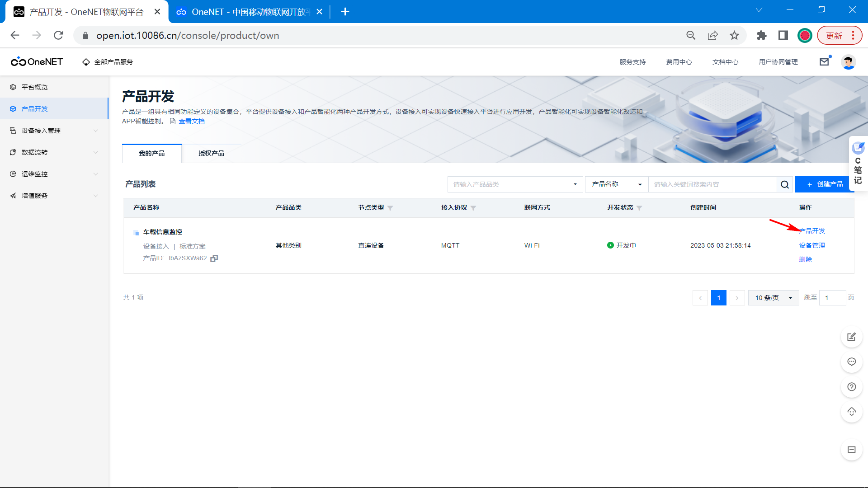Filter by 开发状态 column funnel icon

coord(639,208)
